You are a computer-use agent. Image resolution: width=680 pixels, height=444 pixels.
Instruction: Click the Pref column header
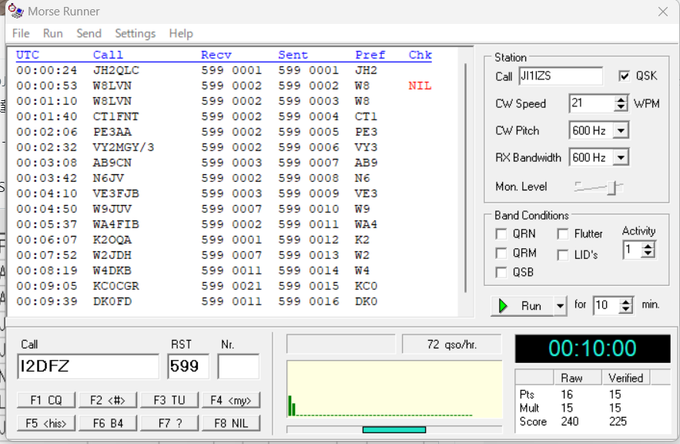click(370, 55)
